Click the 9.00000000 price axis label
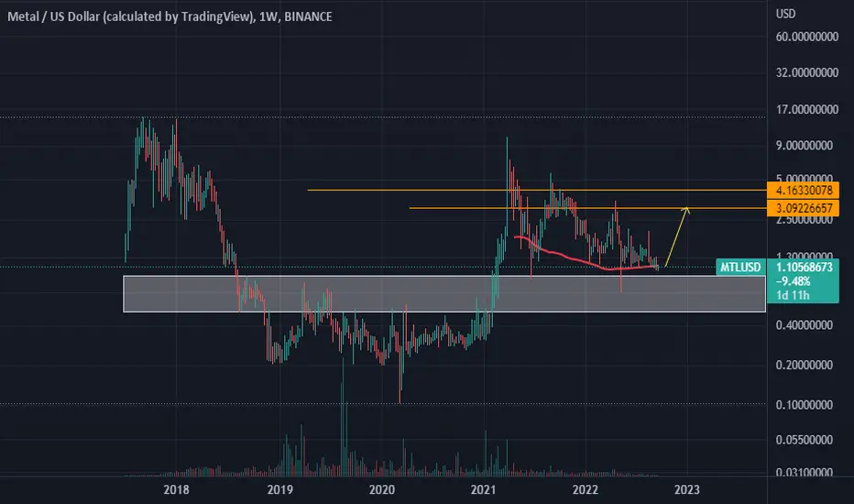This screenshot has height=504, width=854. pyautogui.click(x=805, y=146)
